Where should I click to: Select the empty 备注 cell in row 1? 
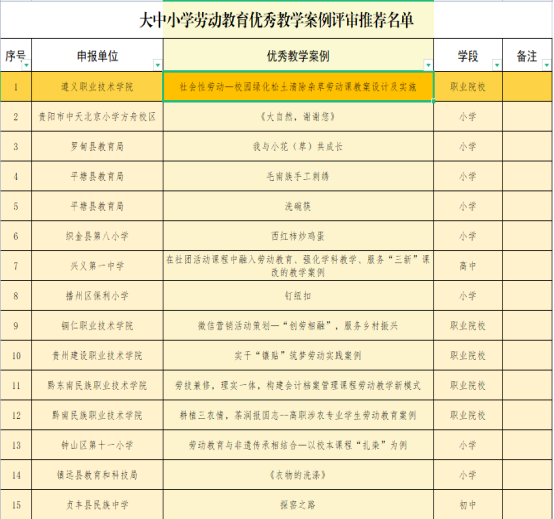[x=527, y=87]
